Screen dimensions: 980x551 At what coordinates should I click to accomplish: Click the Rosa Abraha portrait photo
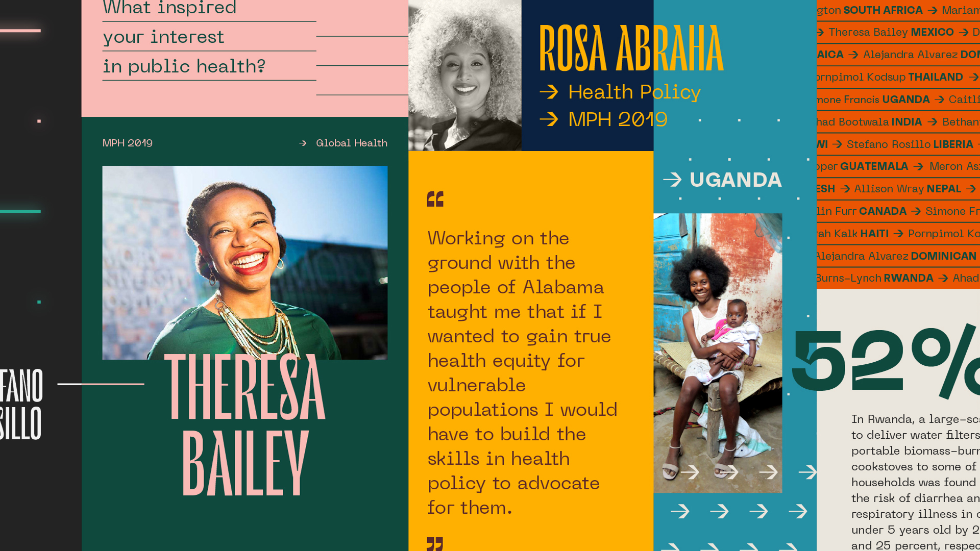point(465,76)
